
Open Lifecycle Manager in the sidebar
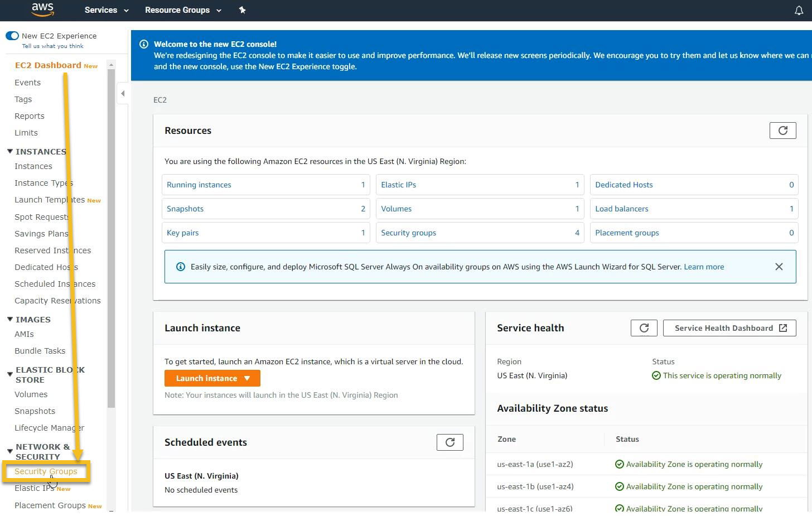pos(49,428)
